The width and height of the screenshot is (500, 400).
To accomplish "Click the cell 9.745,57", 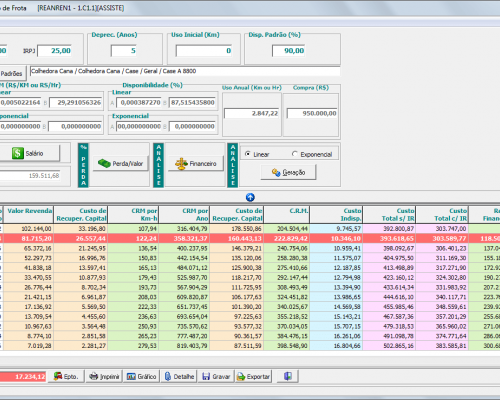I will click(x=336, y=229).
